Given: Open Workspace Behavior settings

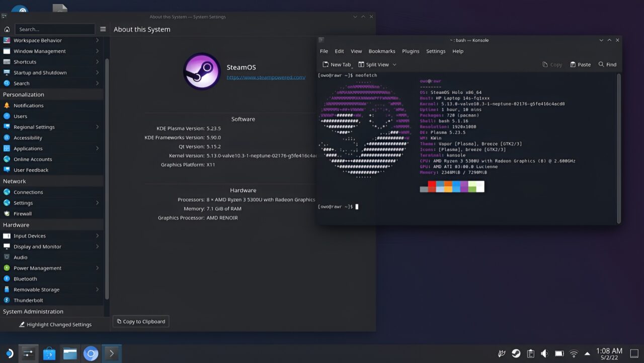Looking at the screenshot, I should (x=51, y=40).
